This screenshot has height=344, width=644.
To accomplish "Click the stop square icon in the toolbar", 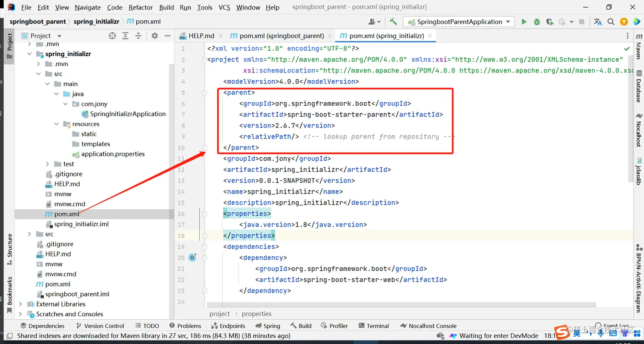I will 582,22.
